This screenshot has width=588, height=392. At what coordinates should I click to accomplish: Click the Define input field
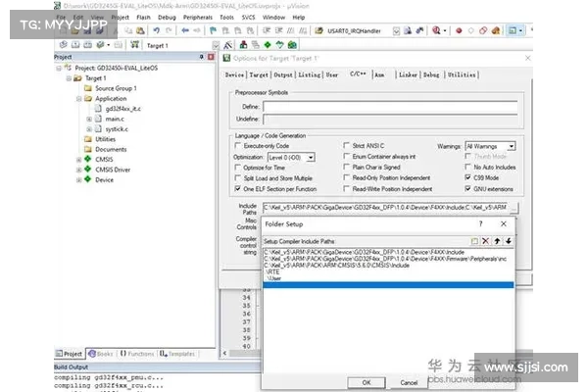point(390,107)
